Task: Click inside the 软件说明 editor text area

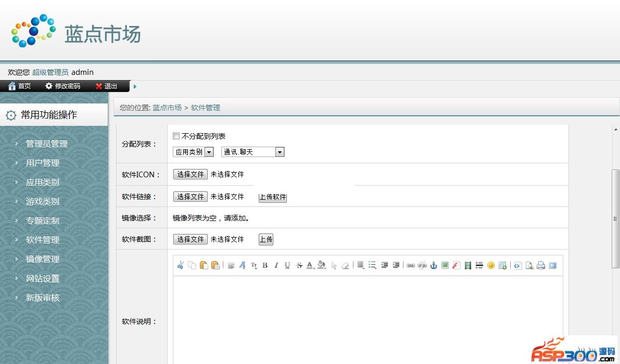Action: click(x=368, y=320)
